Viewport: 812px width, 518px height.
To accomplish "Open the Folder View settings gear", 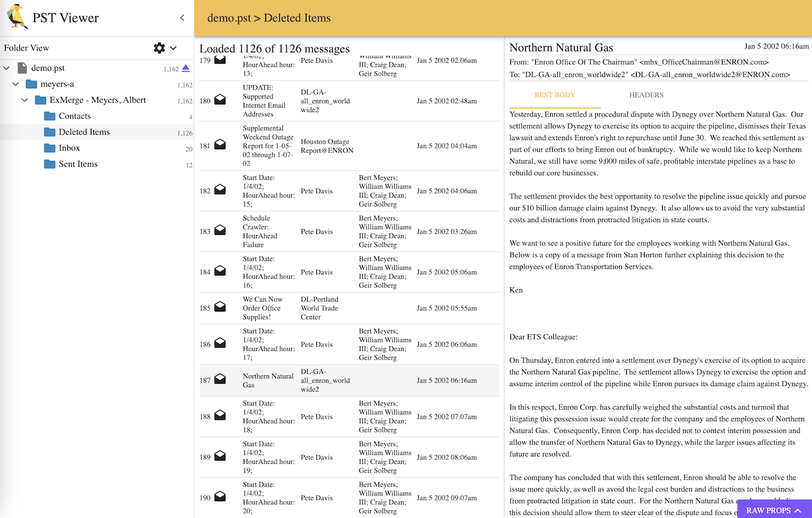I will pyautogui.click(x=159, y=48).
